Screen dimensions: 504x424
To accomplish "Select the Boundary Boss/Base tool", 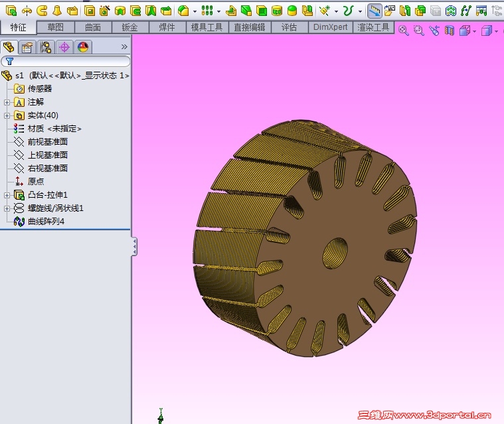I will click(72, 11).
